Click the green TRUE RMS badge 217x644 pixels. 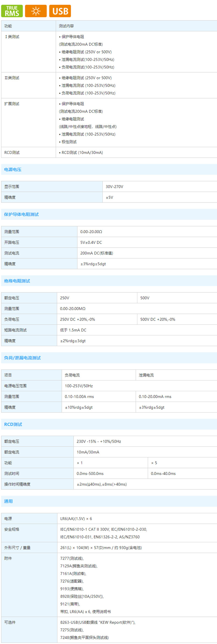pos(12,11)
